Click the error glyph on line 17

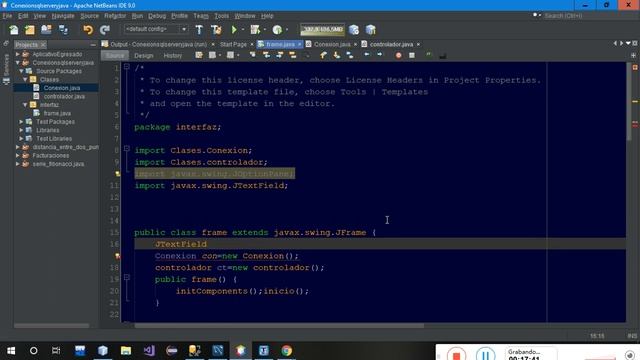118,256
